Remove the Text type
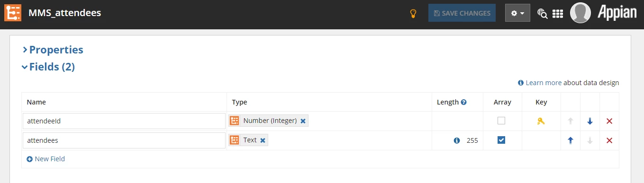644x183 pixels. [263, 140]
